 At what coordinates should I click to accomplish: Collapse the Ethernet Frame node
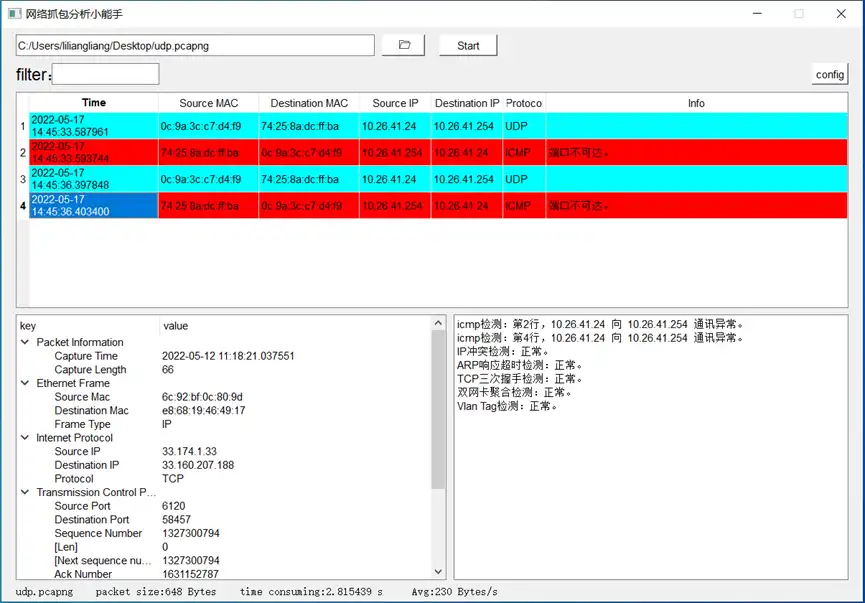pos(25,383)
